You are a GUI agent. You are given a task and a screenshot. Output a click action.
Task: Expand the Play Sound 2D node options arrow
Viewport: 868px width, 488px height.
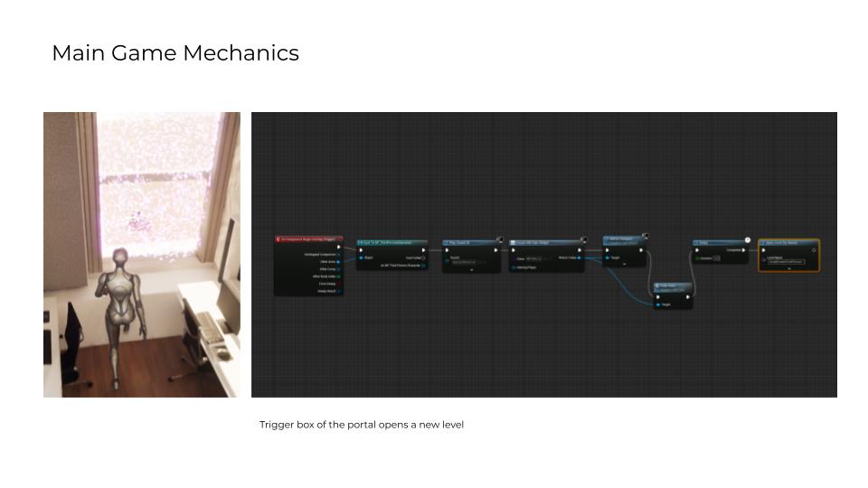click(471, 270)
